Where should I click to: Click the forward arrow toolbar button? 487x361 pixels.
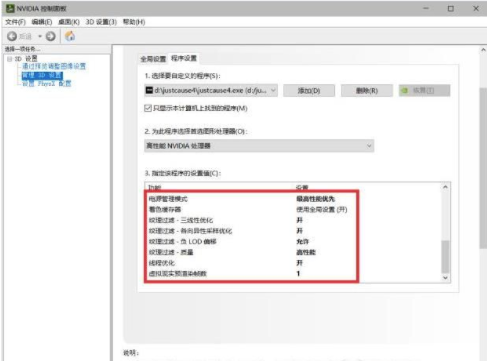click(x=51, y=36)
